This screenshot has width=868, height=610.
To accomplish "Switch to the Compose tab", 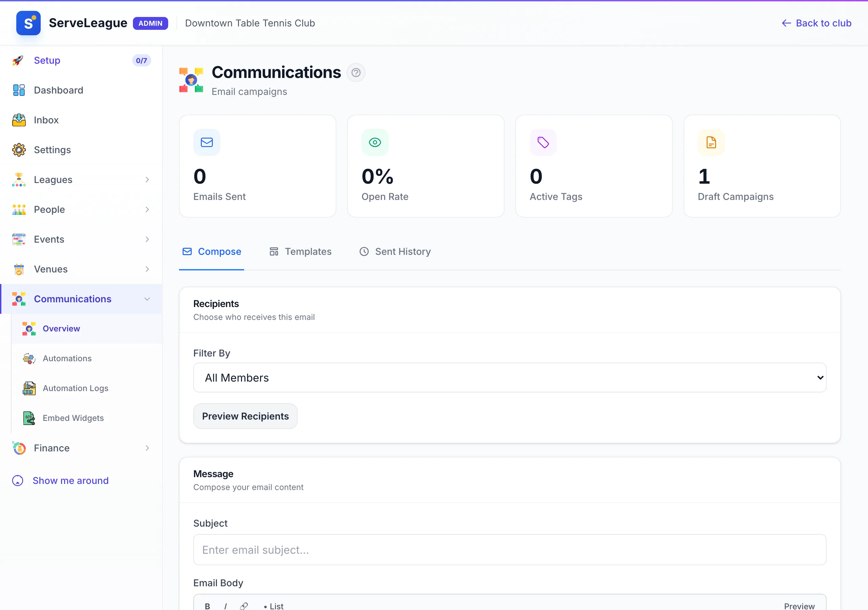I will pos(212,252).
